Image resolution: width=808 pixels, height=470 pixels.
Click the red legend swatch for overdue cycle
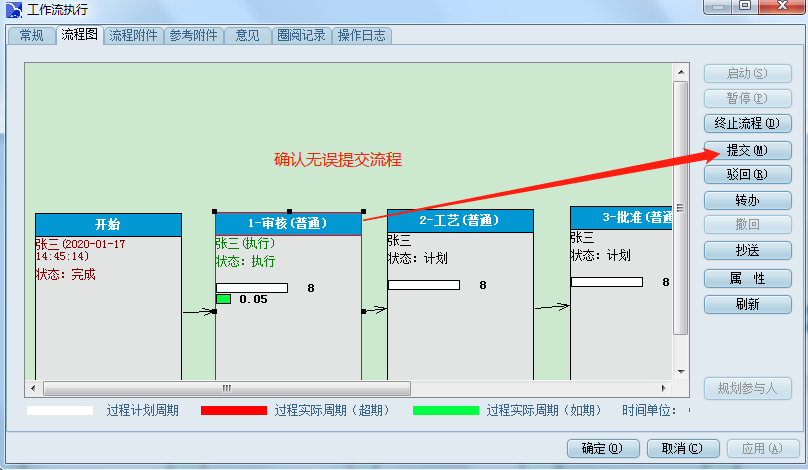234,410
